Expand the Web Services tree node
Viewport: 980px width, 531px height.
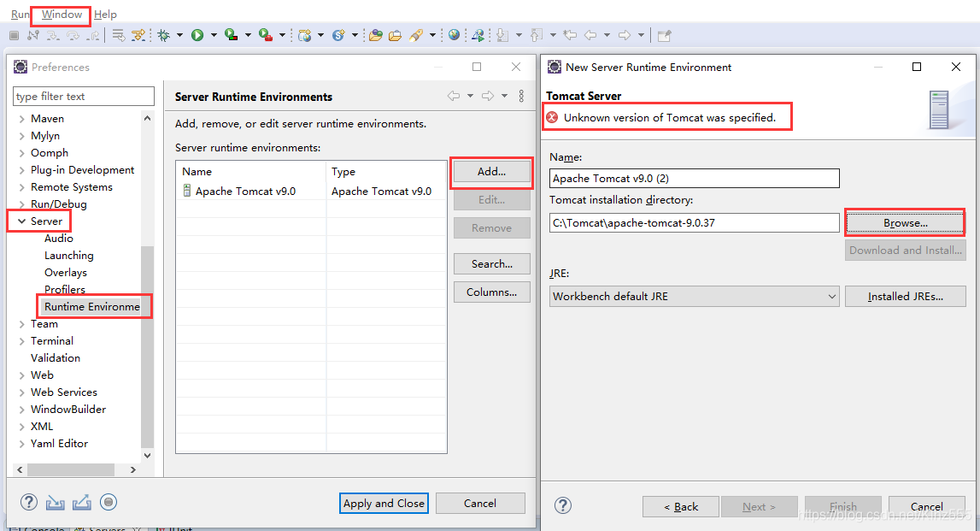pyautogui.click(x=22, y=392)
